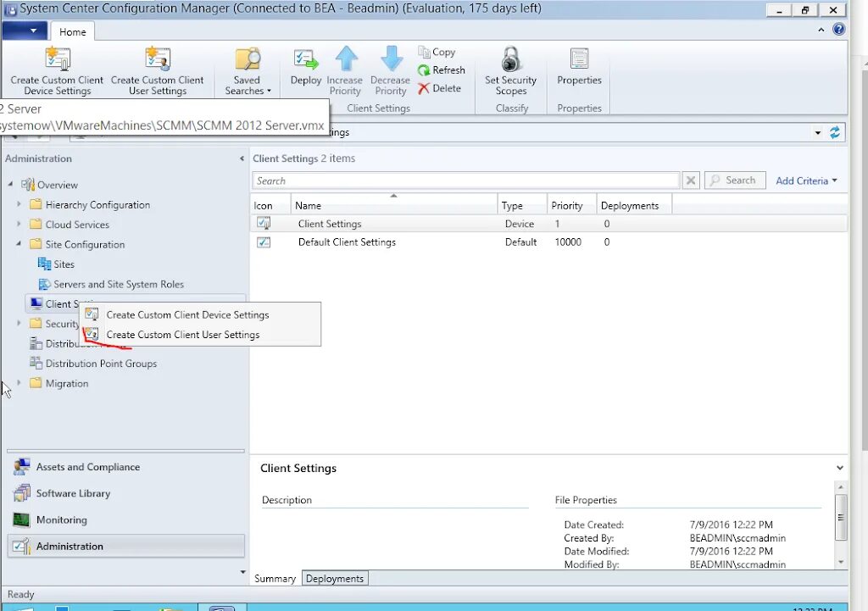This screenshot has width=868, height=611.
Task: Collapse the ribbon with the chevron
Action: pos(821,30)
